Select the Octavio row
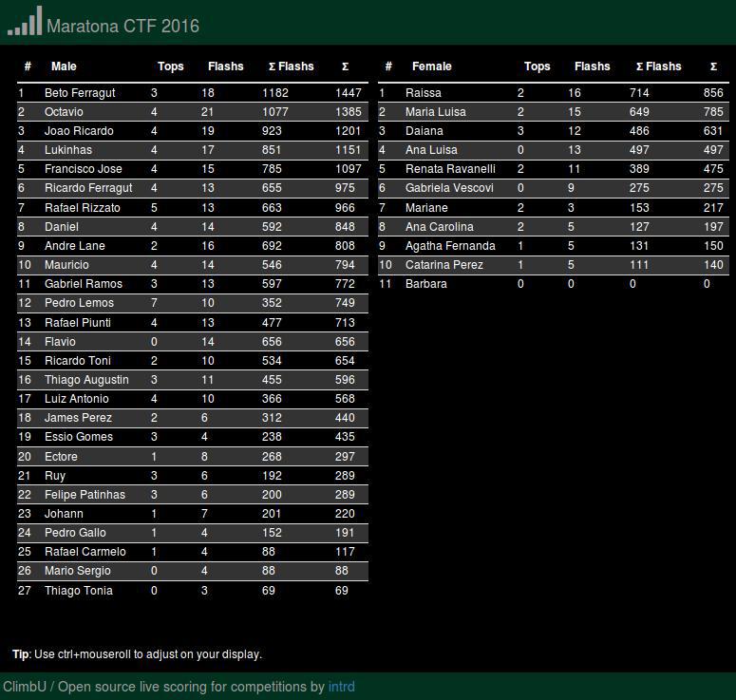This screenshot has height=700, width=736. pyautogui.click(x=193, y=112)
